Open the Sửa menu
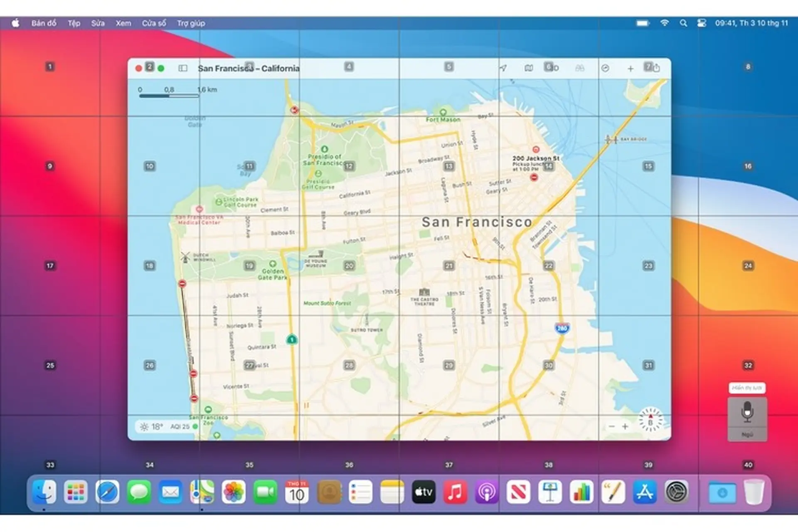The image size is (798, 532). tap(98, 23)
